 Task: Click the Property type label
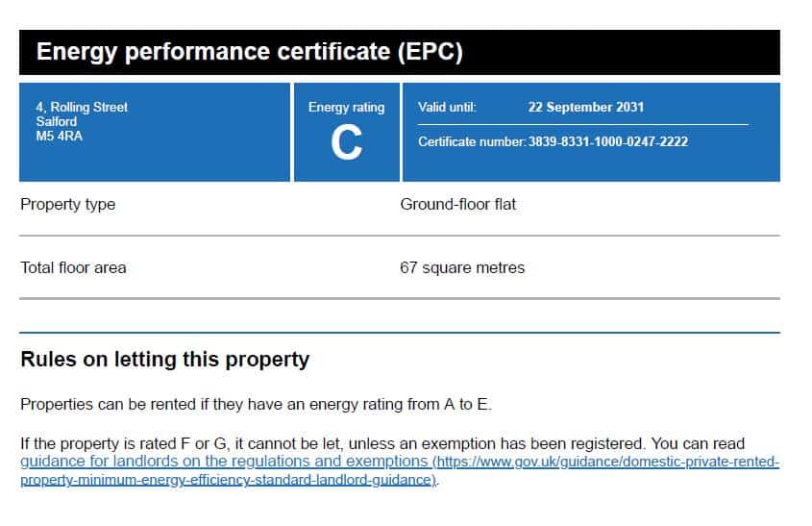pyautogui.click(x=68, y=205)
